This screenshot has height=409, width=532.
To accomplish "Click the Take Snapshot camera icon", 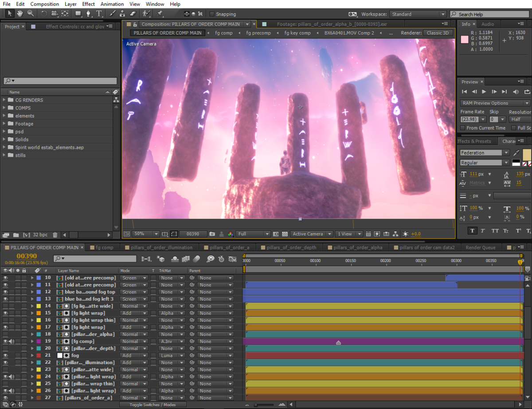I will point(212,234).
